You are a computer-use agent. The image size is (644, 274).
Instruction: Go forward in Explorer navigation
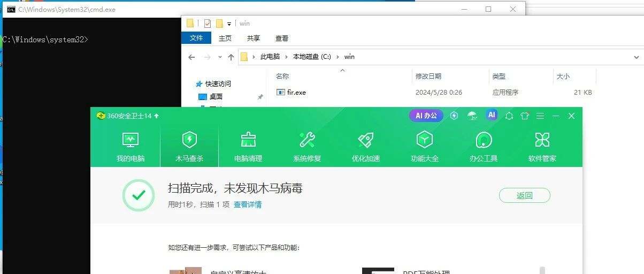208,57
